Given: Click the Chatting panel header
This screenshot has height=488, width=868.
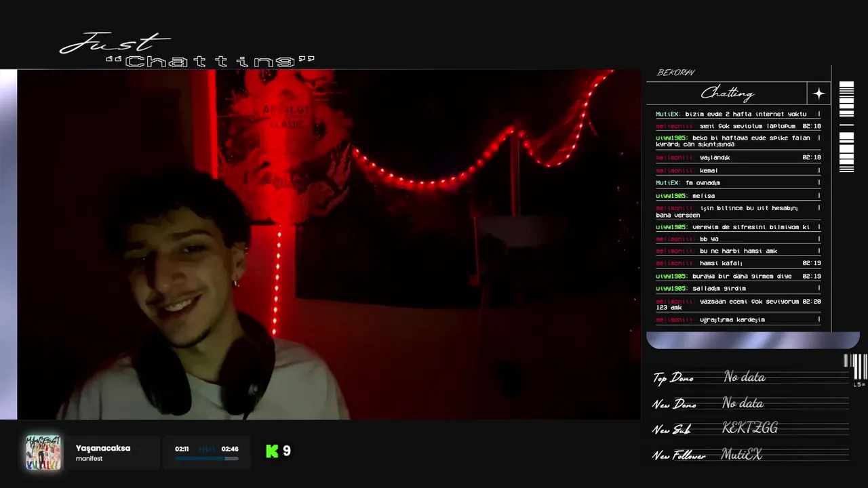Looking at the screenshot, I should click(x=727, y=94).
